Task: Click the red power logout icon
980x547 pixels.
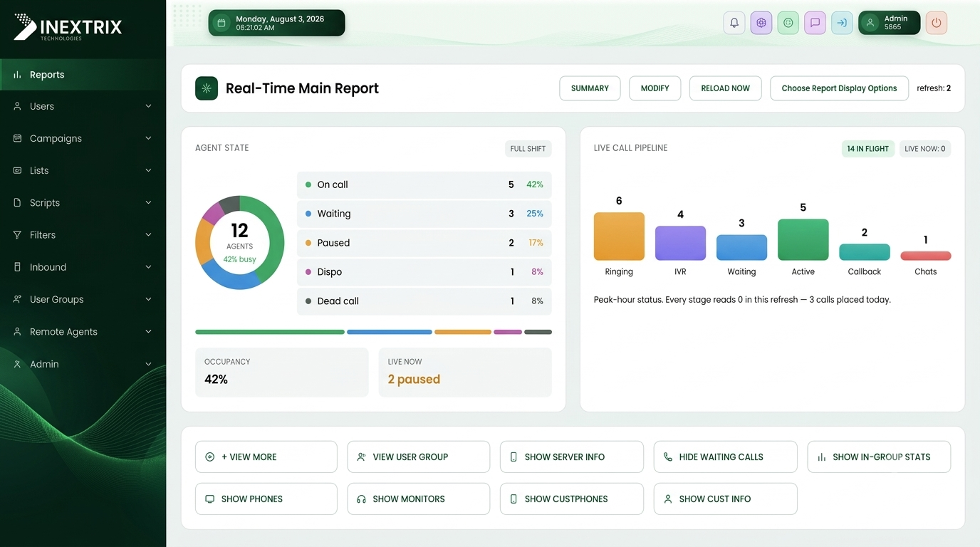Action: (937, 23)
